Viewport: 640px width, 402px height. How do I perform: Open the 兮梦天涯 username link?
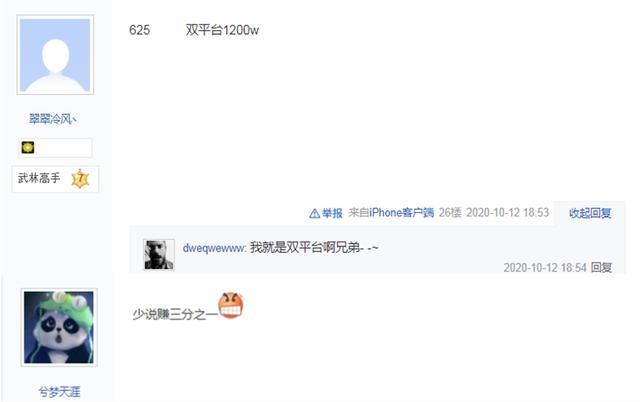tap(59, 392)
